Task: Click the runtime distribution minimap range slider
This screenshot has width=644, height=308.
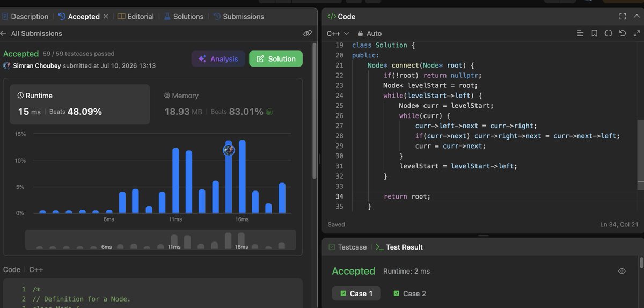Action: click(x=160, y=240)
